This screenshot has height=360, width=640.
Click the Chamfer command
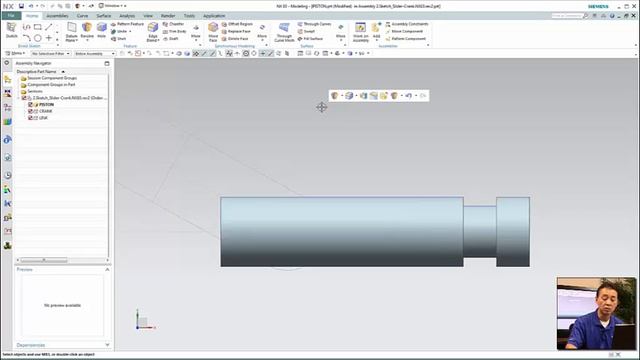click(173, 24)
